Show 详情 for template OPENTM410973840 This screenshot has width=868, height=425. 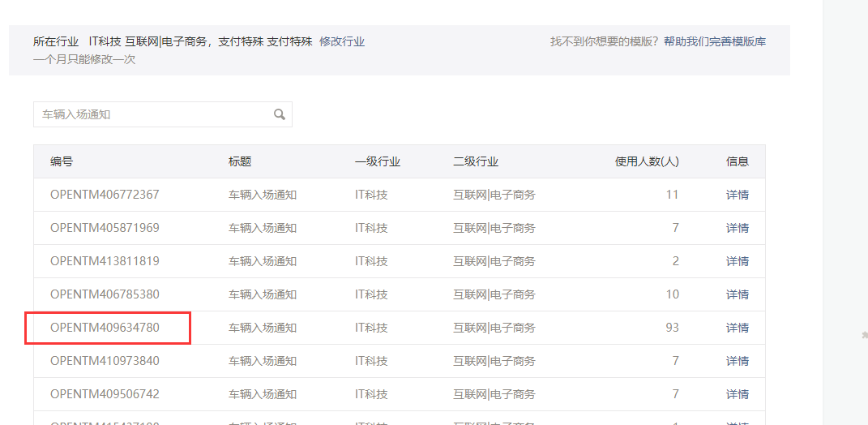click(x=737, y=361)
